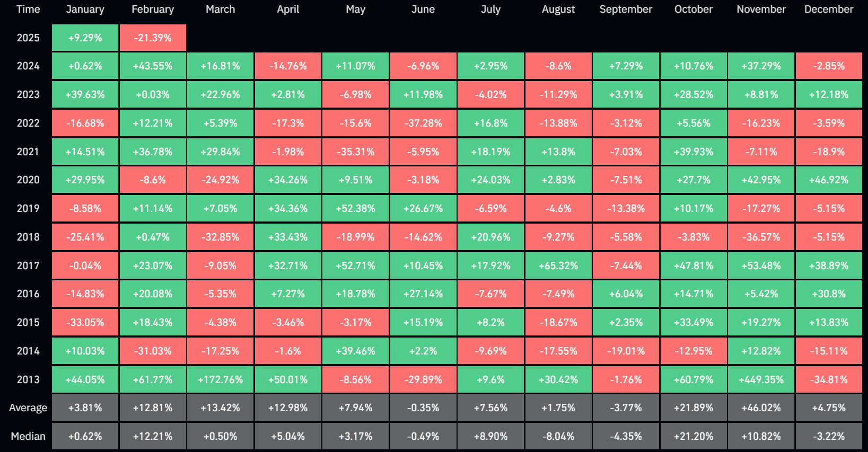The width and height of the screenshot is (868, 452).
Task: Click the Median row label
Action: tap(28, 436)
